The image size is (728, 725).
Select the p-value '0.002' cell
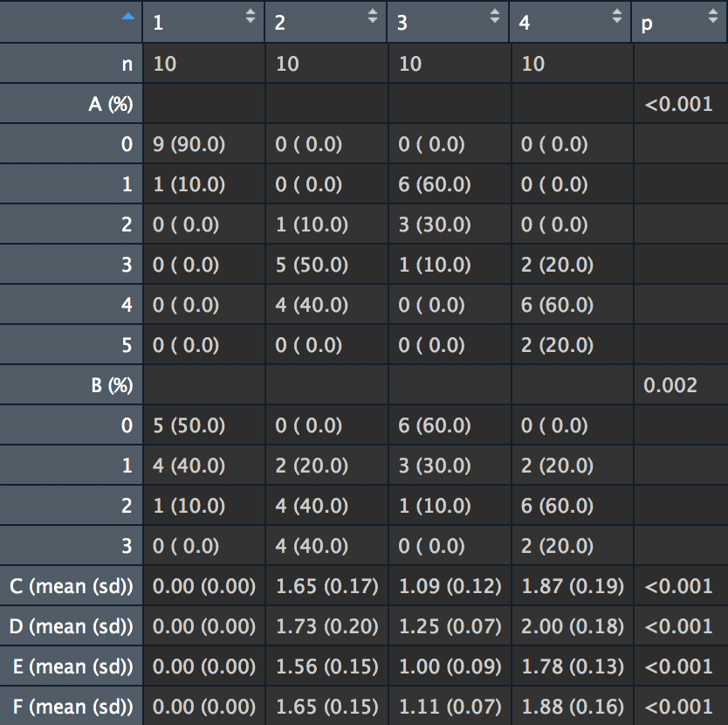[x=681, y=385]
